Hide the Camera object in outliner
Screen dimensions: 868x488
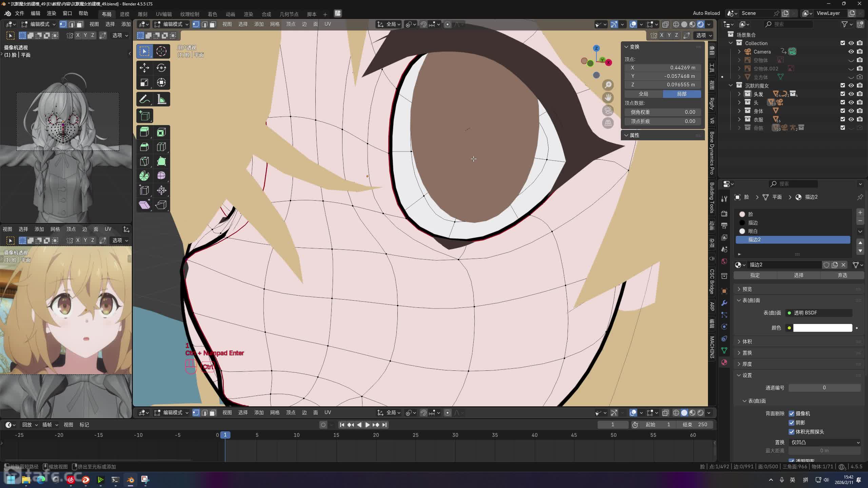pos(851,52)
